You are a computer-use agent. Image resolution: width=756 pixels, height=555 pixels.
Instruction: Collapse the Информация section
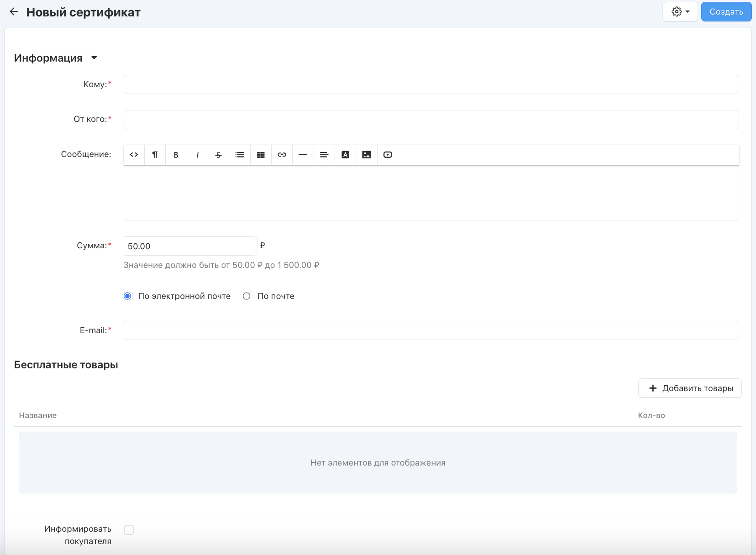point(94,58)
